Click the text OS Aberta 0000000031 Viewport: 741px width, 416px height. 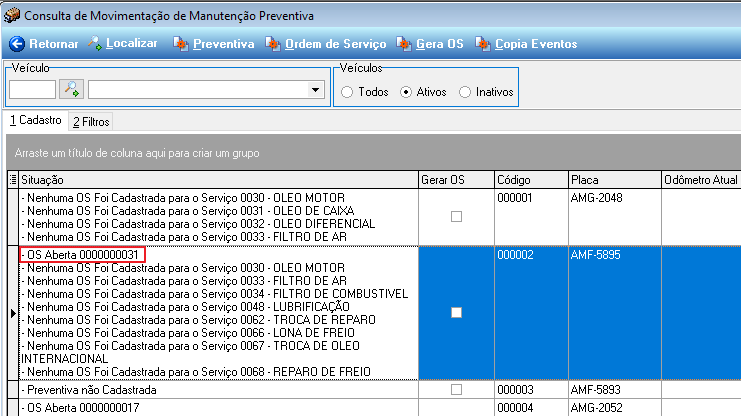[83, 255]
